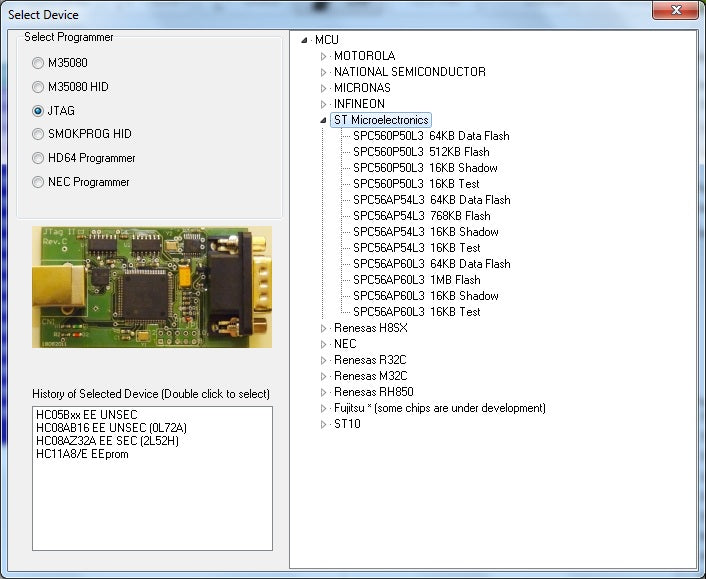This screenshot has width=706, height=579.
Task: Click the Renesas H8SX label
Action: click(371, 328)
